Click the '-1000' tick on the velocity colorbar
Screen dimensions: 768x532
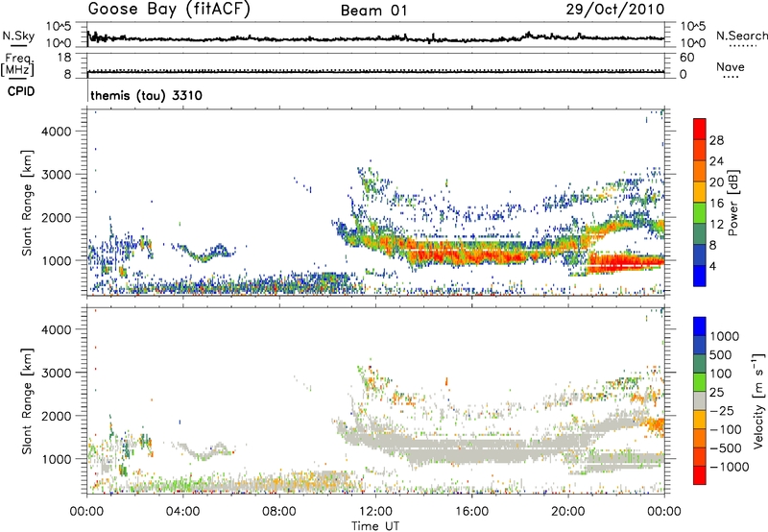(x=729, y=467)
